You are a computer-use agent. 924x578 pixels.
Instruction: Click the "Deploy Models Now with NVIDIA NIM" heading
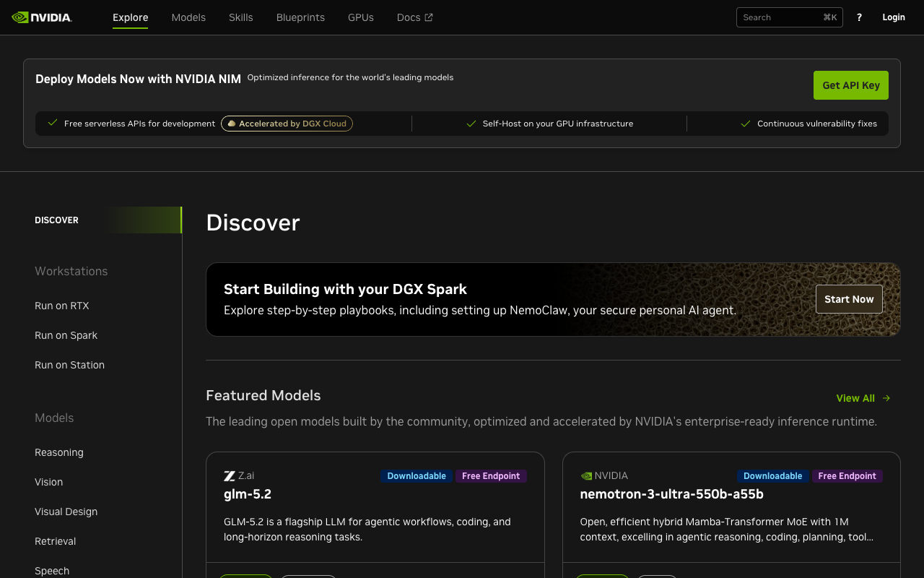coord(138,79)
